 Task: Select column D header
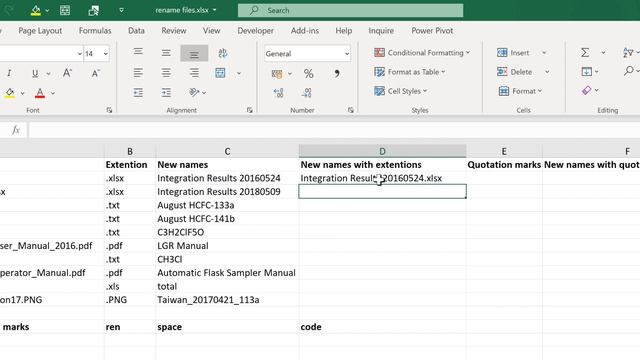pos(382,151)
